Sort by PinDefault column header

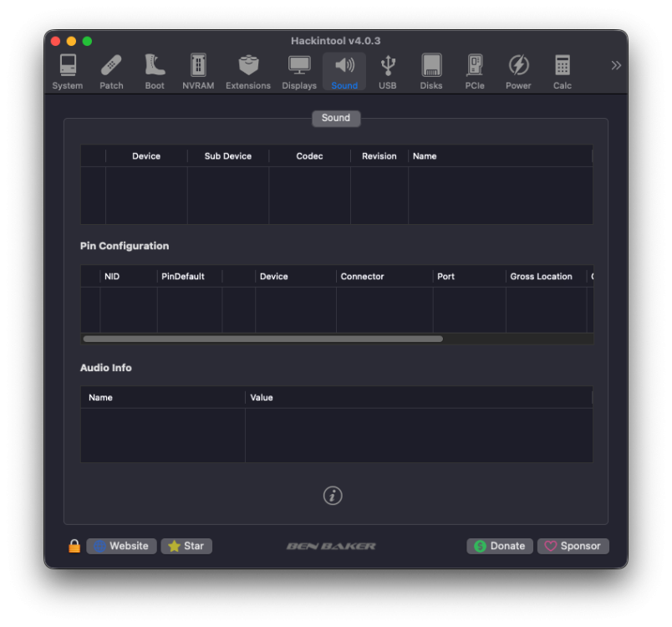(x=190, y=277)
